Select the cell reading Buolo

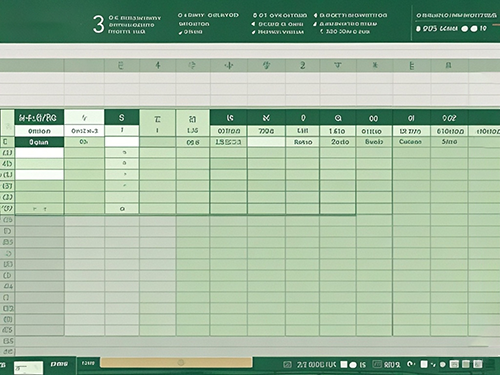(374, 142)
